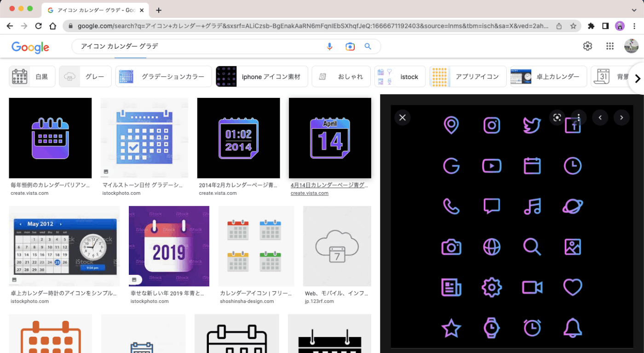The height and width of the screenshot is (353, 644).
Task: Go back to the previous page in Chrome
Action: [10, 26]
